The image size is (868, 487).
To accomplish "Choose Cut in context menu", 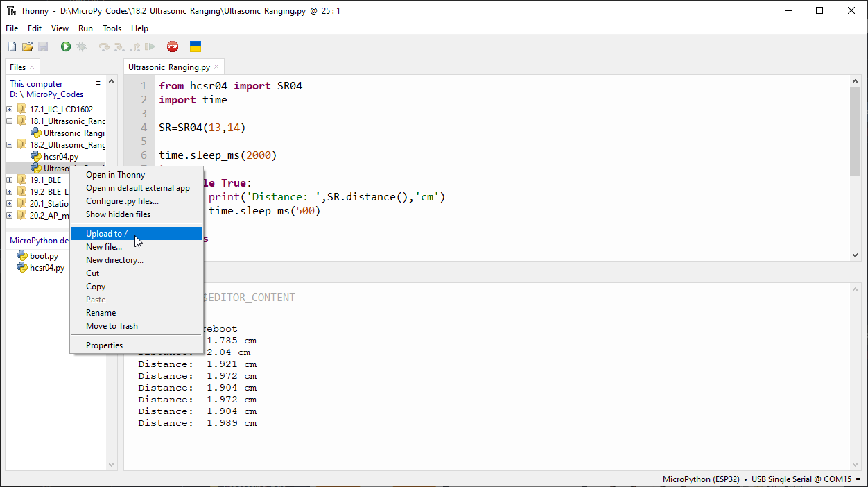I will pyautogui.click(x=137, y=273).
